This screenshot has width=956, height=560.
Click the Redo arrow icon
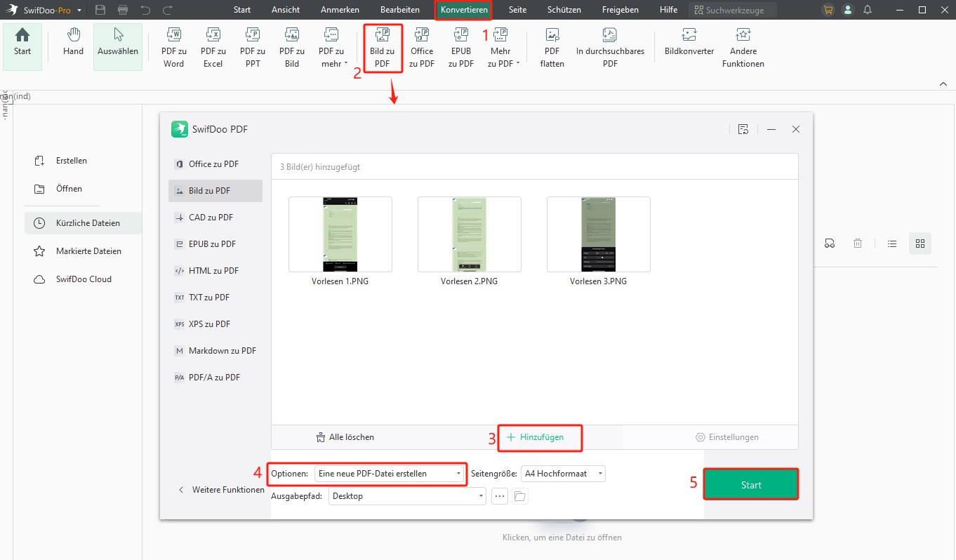click(167, 10)
